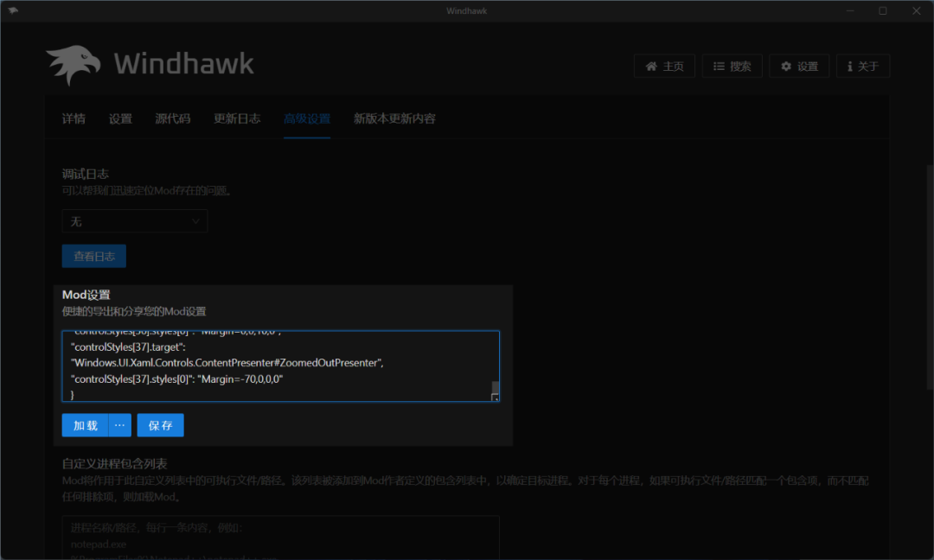The height and width of the screenshot is (560, 934).
Task: Open the 关于 about button
Action: tap(863, 66)
